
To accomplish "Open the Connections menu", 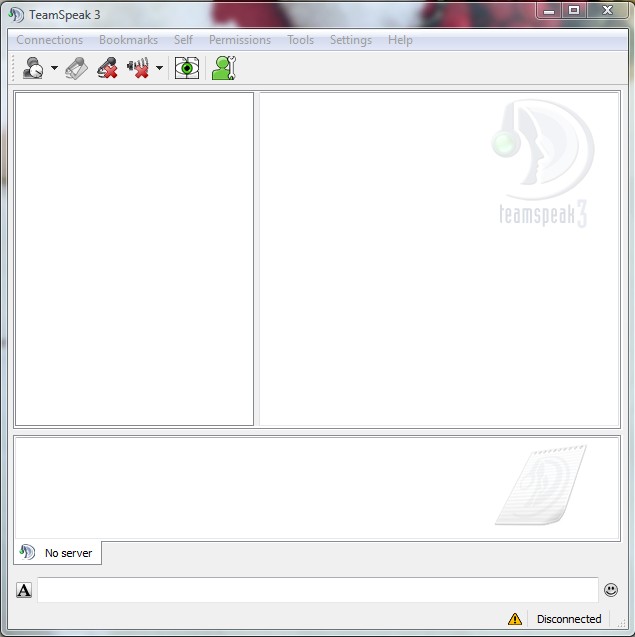I will point(50,40).
